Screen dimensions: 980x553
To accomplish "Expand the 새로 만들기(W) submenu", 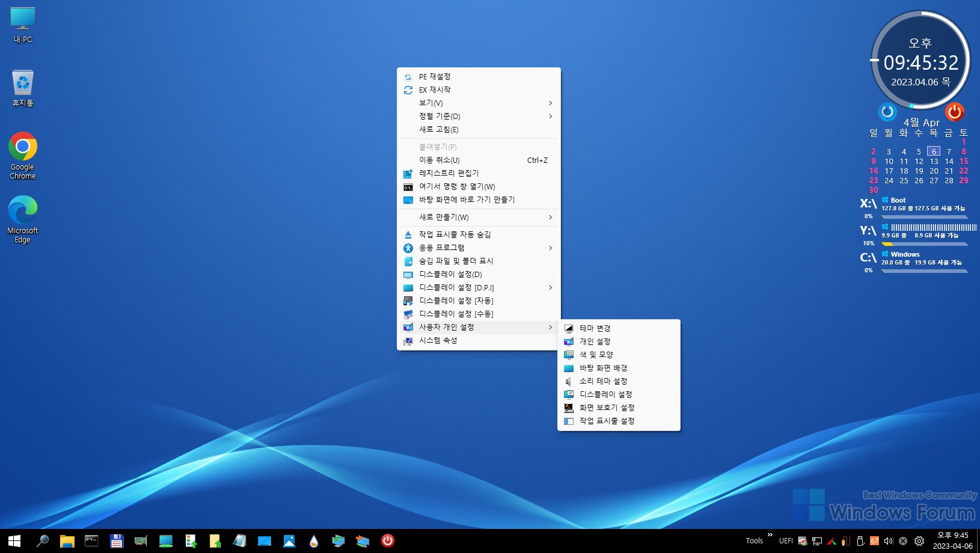I will [x=479, y=218].
